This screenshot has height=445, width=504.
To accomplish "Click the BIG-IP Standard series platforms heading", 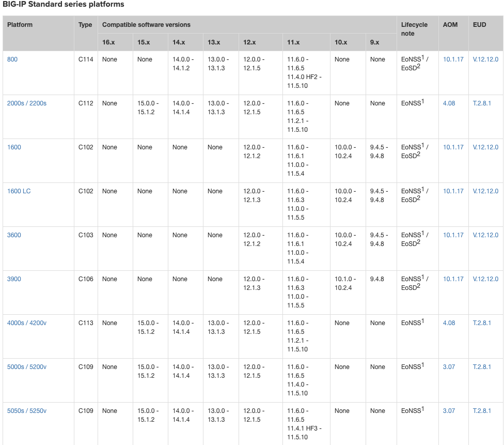I will point(64,4).
